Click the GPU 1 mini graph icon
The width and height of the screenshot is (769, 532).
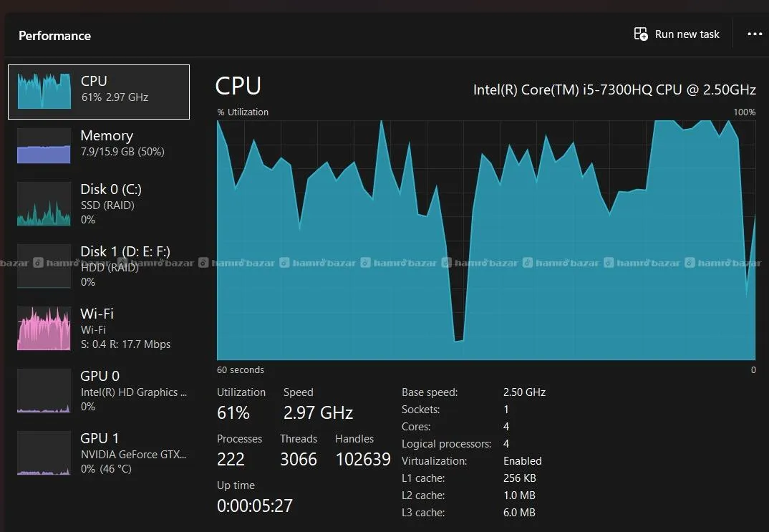pyautogui.click(x=44, y=453)
